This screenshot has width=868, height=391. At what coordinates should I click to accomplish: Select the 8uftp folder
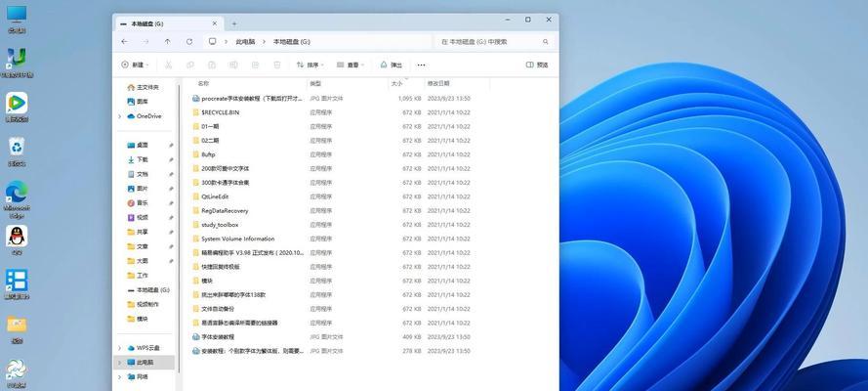tap(203, 154)
